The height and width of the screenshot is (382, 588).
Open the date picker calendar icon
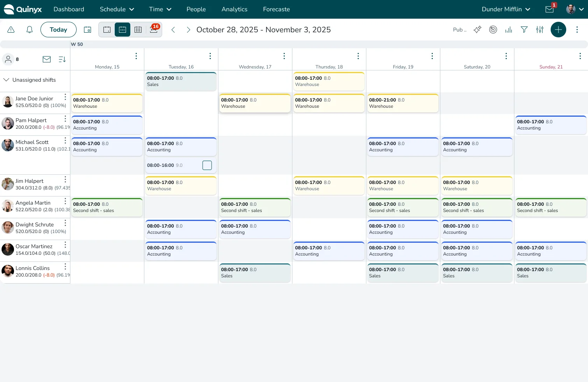point(87,30)
